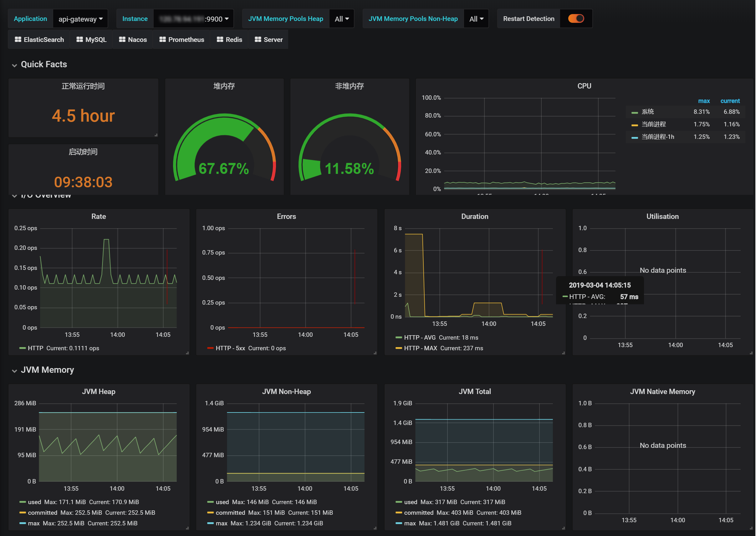Image resolution: width=756 pixels, height=536 pixels.
Task: Click the committed color swatch in JVM Non-Heap legend
Action: pos(210,513)
